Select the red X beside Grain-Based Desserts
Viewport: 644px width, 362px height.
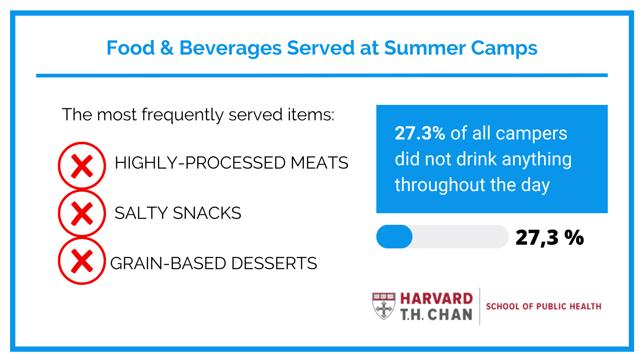82,261
